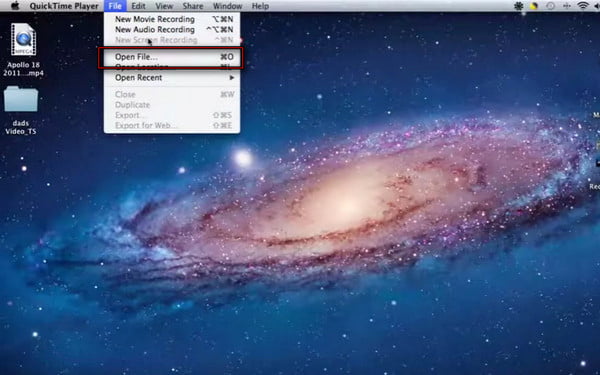Click the Wi-Fi status icon

point(583,6)
